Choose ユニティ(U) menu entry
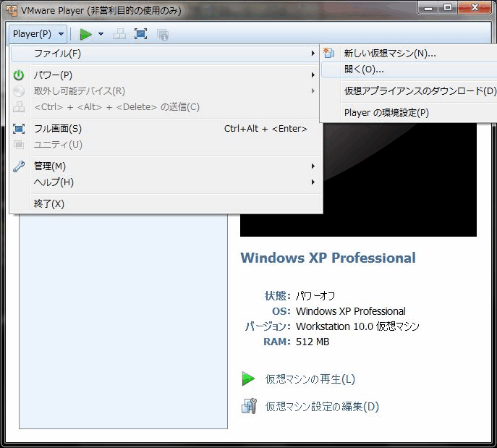Screen dimensions: 497x448 pyautogui.click(x=165, y=145)
